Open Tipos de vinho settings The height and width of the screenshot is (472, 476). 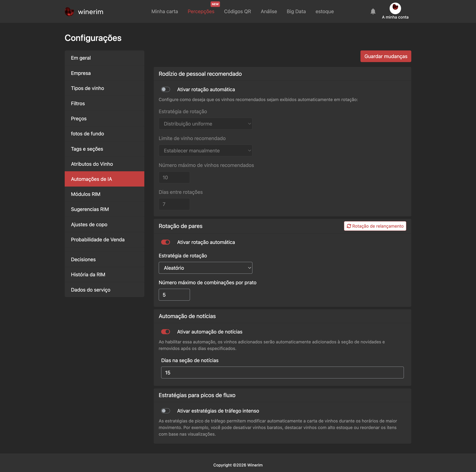point(104,88)
